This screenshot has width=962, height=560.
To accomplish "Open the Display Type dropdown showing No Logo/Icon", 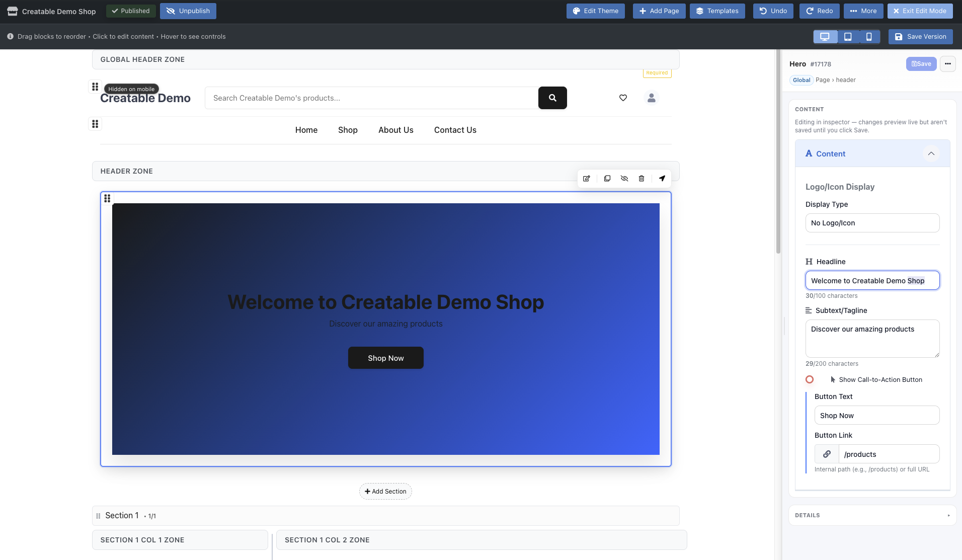I will [872, 222].
